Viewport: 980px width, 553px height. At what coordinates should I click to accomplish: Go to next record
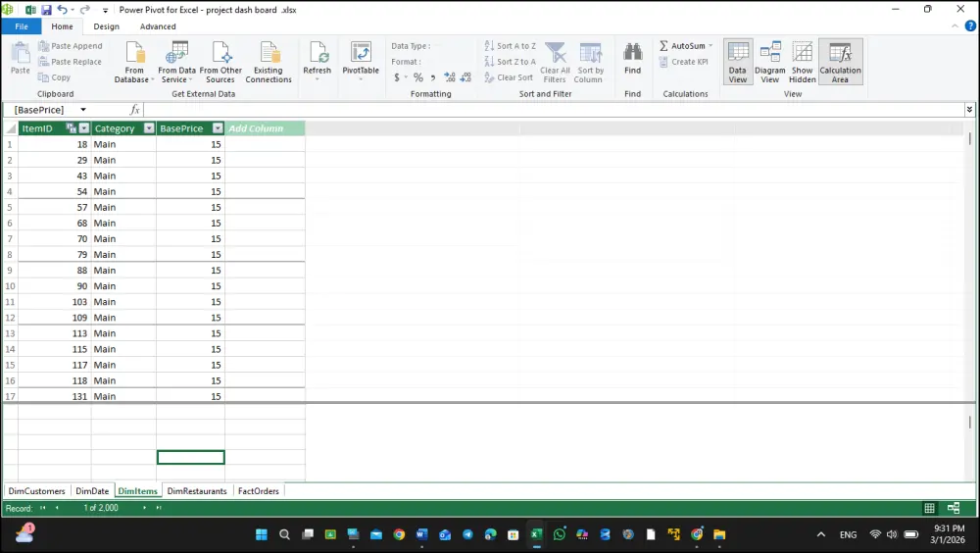coord(144,508)
